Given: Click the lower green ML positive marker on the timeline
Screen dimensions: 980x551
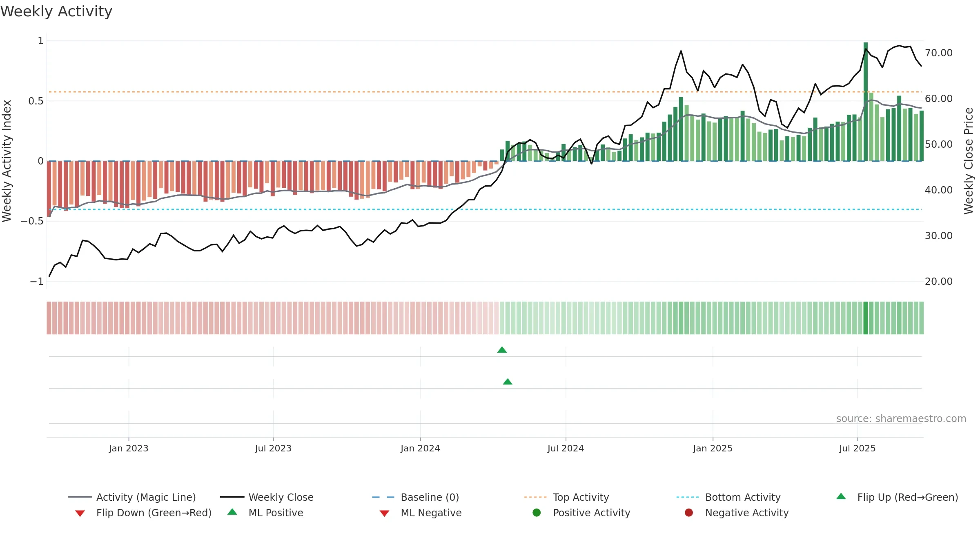Looking at the screenshot, I should 508,382.
